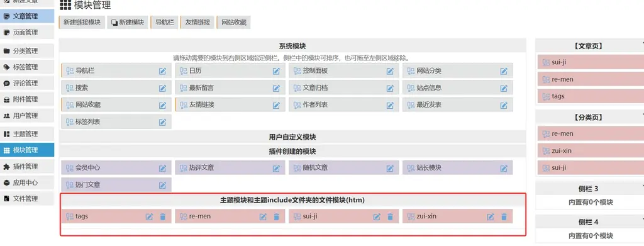Edit the zui-xin theme module

point(491,216)
